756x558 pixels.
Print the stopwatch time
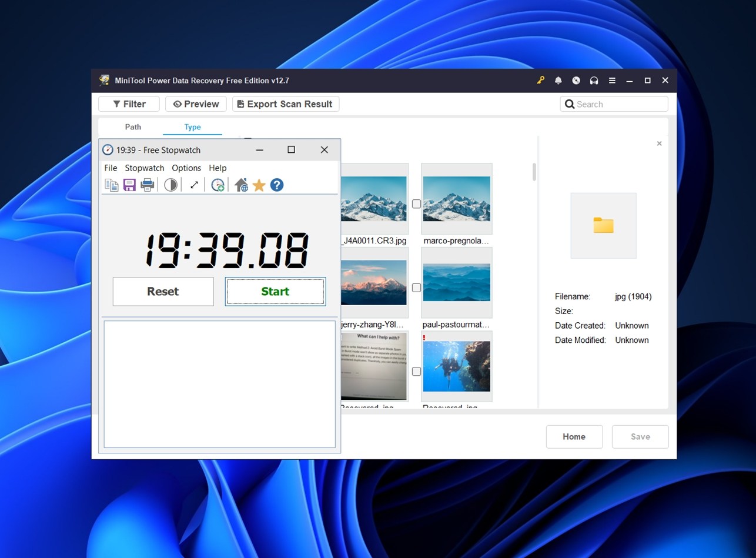pos(147,185)
